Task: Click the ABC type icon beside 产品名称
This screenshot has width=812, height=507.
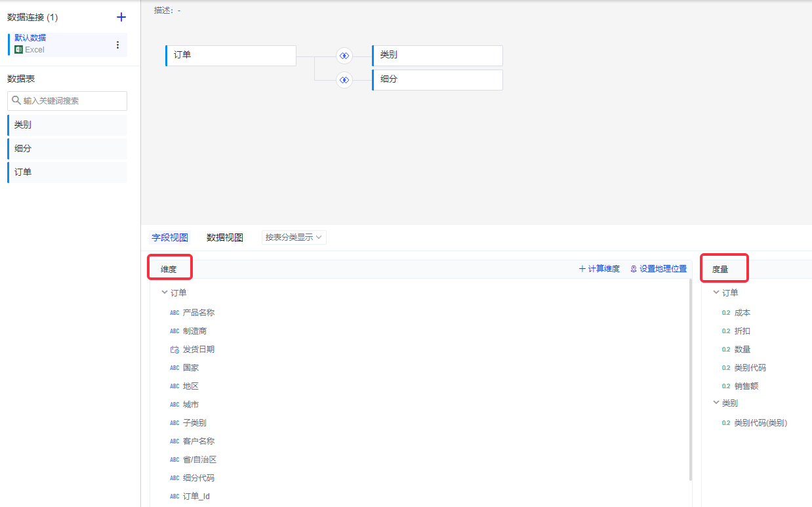Action: click(174, 313)
